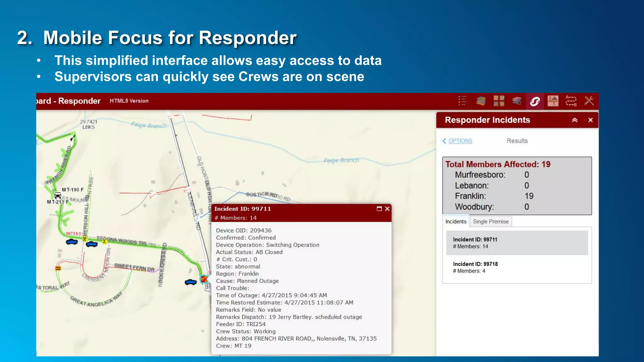Click the Address 804 French River Road line

(x=296, y=338)
